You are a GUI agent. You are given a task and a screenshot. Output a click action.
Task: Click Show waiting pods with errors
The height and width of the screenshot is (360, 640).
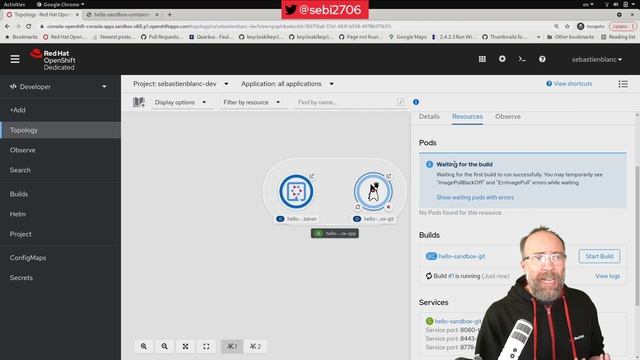pyautogui.click(x=475, y=197)
